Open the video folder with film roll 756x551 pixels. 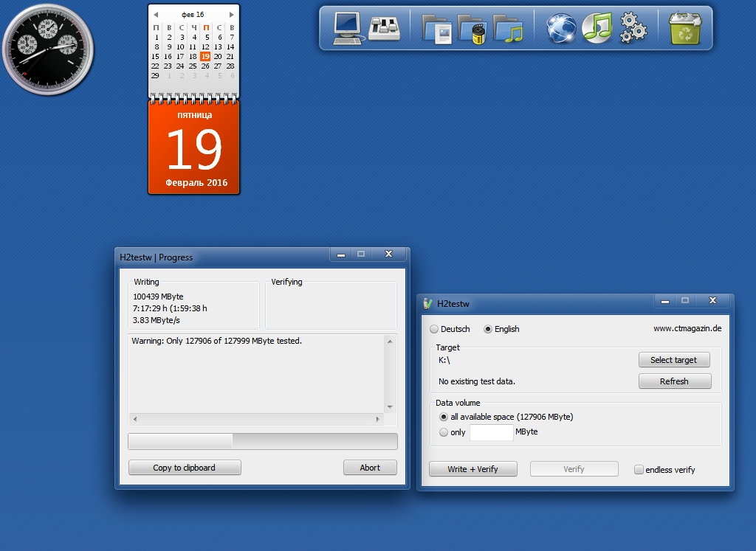click(472, 29)
